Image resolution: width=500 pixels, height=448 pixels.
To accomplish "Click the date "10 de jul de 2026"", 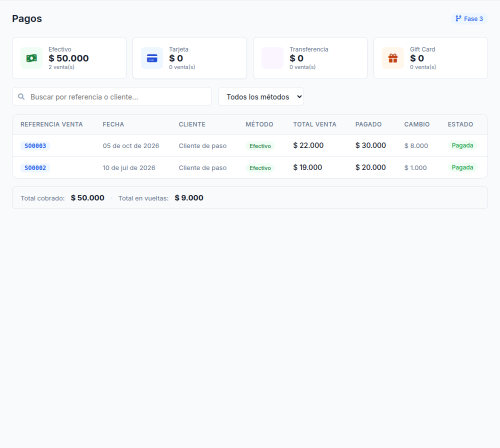I will point(129,167).
